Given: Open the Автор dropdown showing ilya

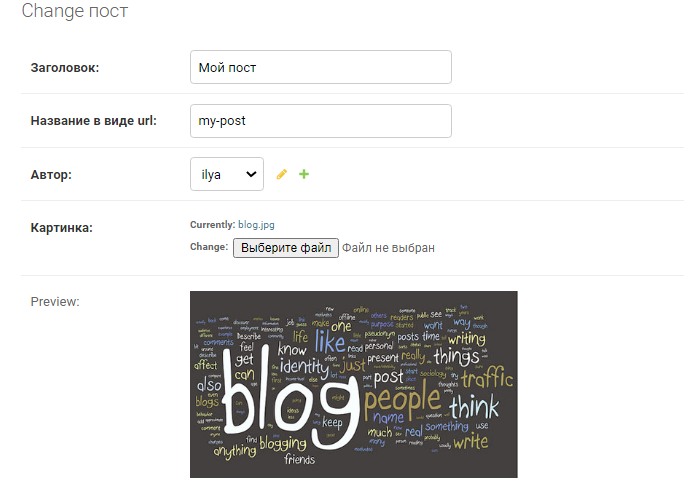Looking at the screenshot, I should pyautogui.click(x=227, y=174).
